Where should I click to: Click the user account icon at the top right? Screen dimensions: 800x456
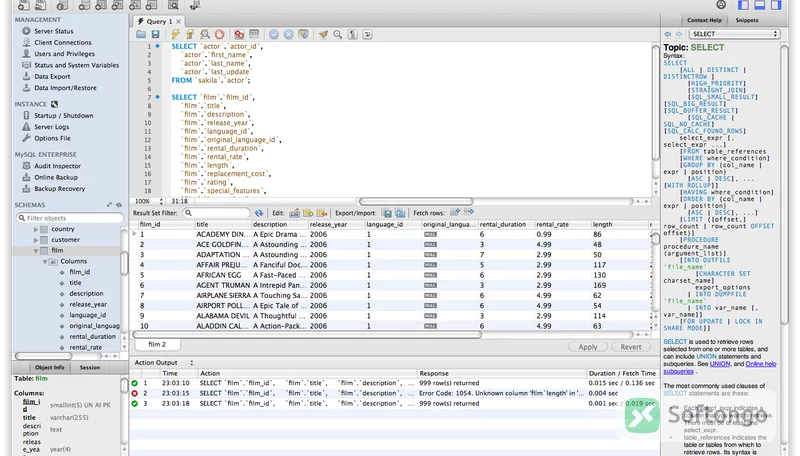(721, 5)
